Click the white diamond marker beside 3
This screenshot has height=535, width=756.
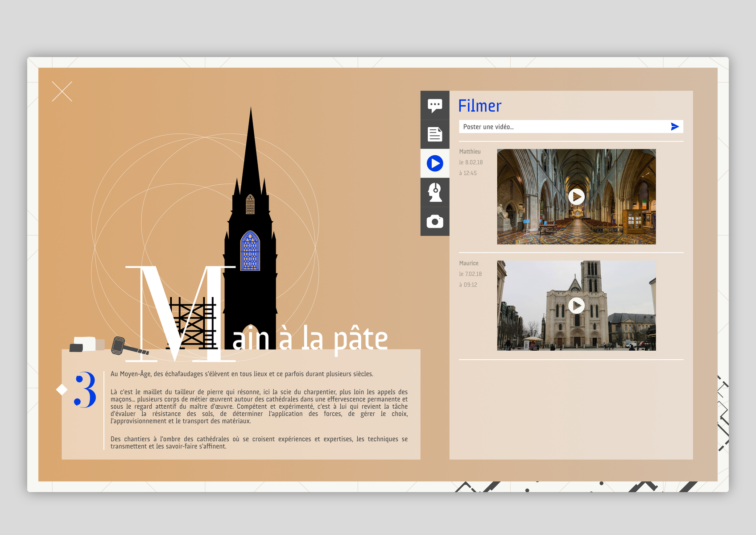[62, 390]
